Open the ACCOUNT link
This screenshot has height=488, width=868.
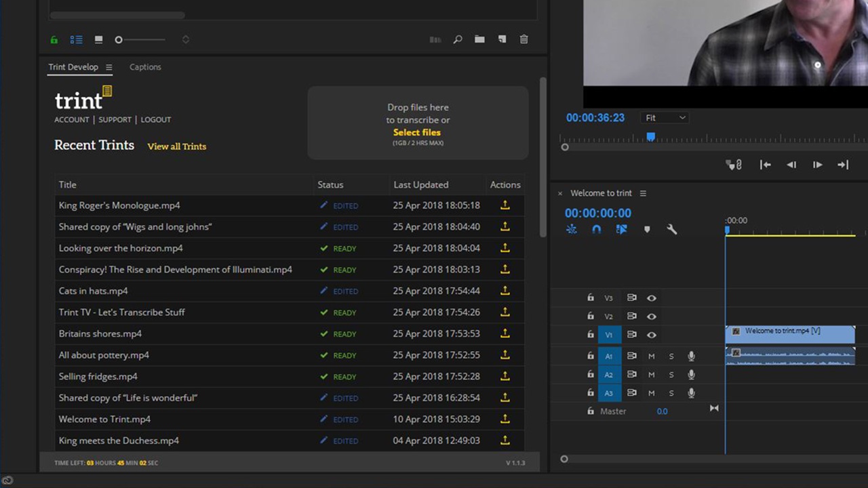click(72, 119)
